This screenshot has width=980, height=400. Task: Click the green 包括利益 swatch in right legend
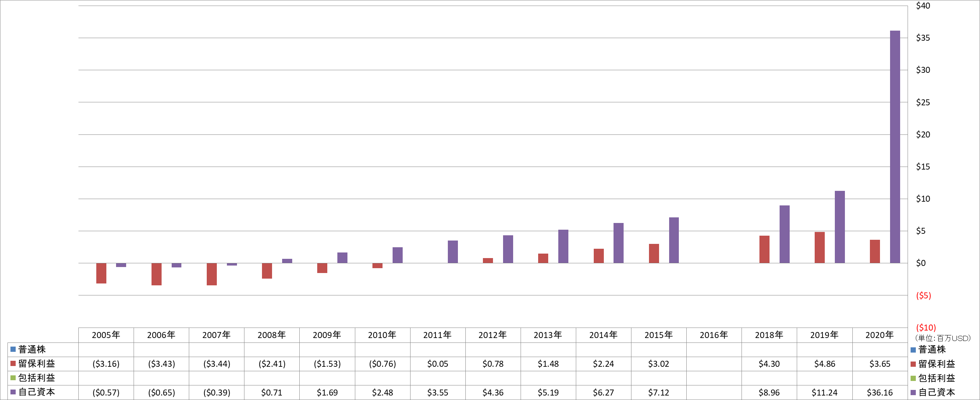tap(913, 378)
